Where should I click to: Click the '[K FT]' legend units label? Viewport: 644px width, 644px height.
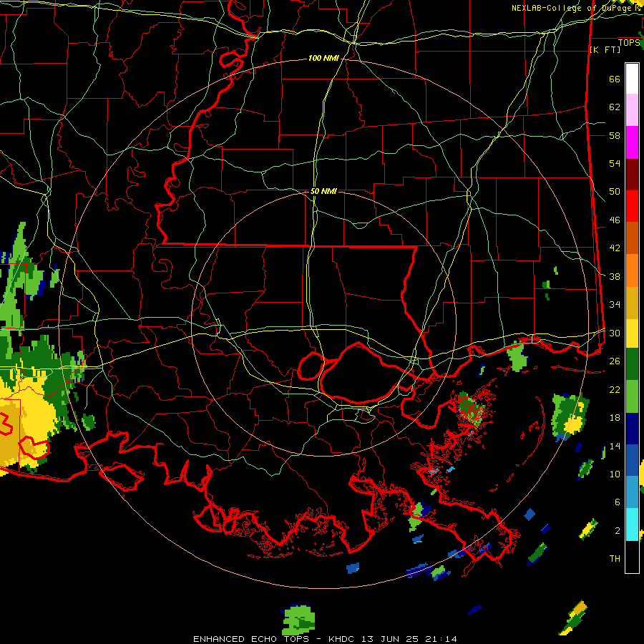(605, 50)
